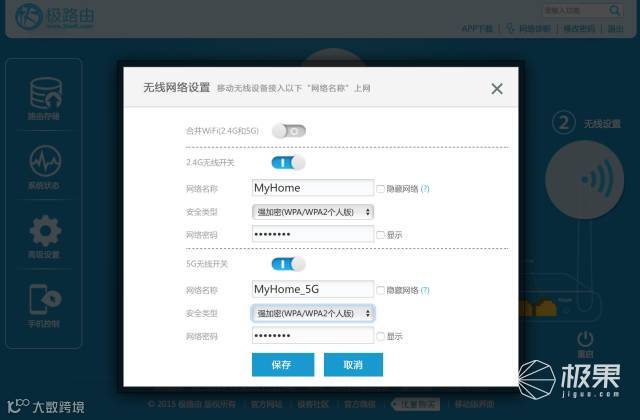
Task: Turn off the 2.4G wireless switch
Action: click(x=289, y=163)
